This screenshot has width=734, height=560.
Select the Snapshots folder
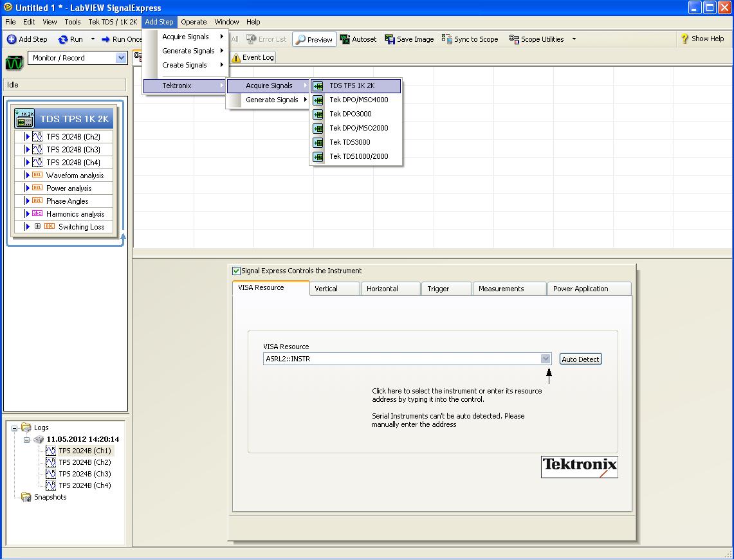click(x=44, y=497)
